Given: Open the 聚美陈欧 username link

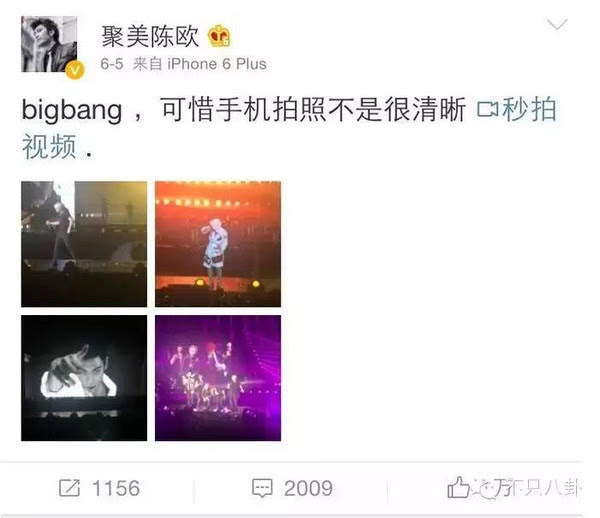Looking at the screenshot, I should click(150, 37).
